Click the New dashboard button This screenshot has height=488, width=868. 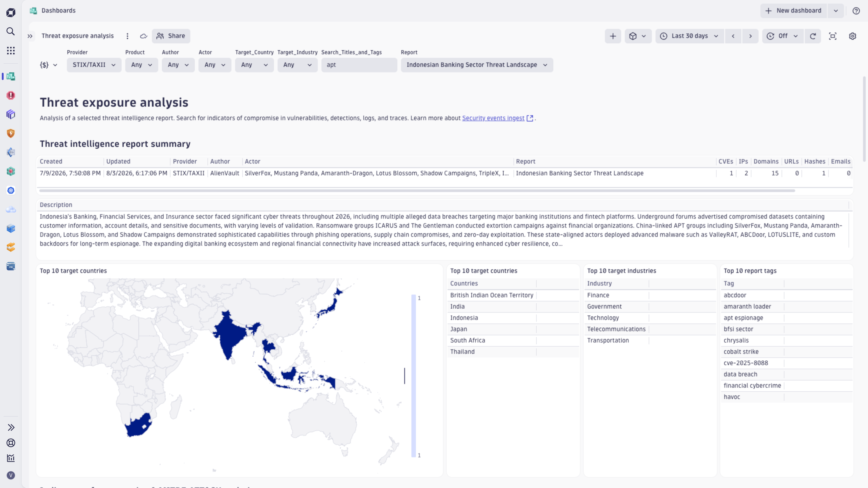[x=794, y=11]
